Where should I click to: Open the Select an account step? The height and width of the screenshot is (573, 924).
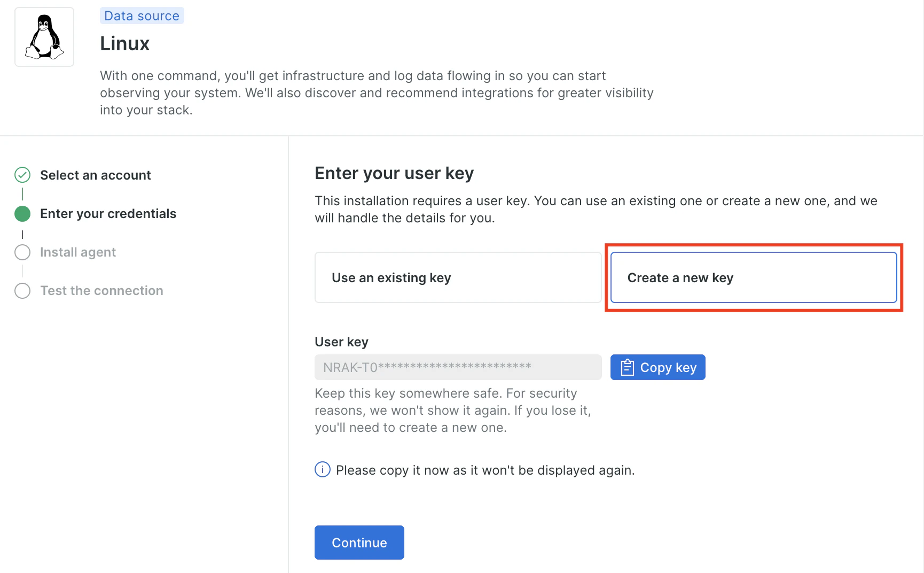(x=96, y=175)
